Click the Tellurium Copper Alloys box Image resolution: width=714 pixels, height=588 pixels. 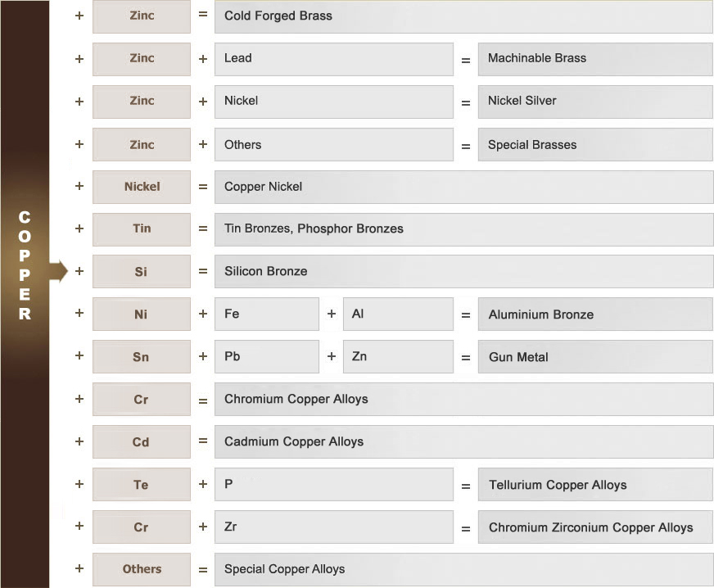point(595,485)
